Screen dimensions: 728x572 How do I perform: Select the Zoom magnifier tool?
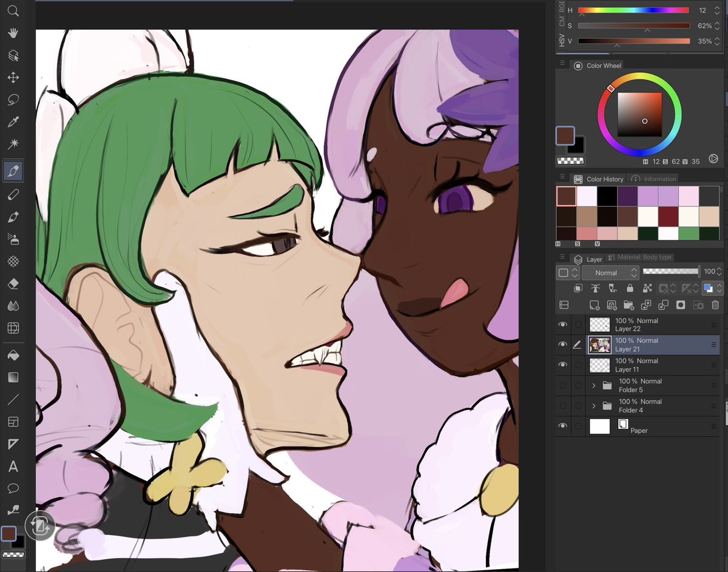[13, 11]
